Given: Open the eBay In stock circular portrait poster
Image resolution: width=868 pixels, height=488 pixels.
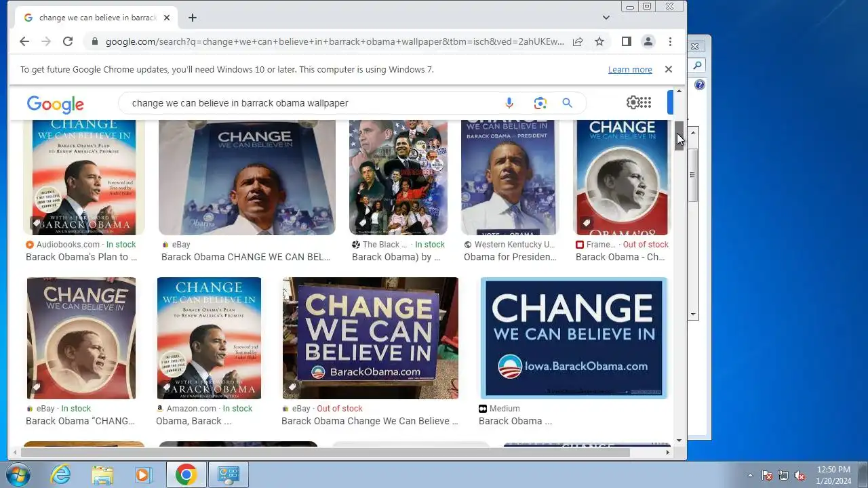Looking at the screenshot, I should point(81,338).
